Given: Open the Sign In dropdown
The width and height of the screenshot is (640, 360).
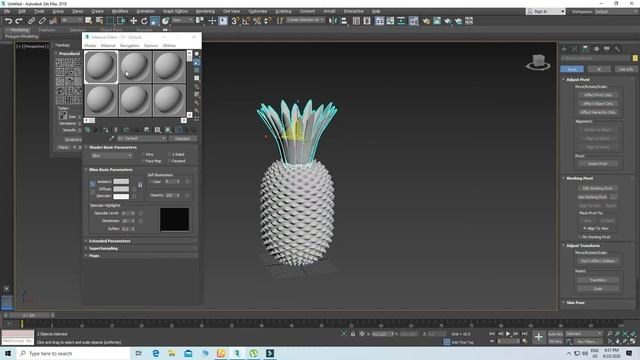Looking at the screenshot, I should coord(546,11).
